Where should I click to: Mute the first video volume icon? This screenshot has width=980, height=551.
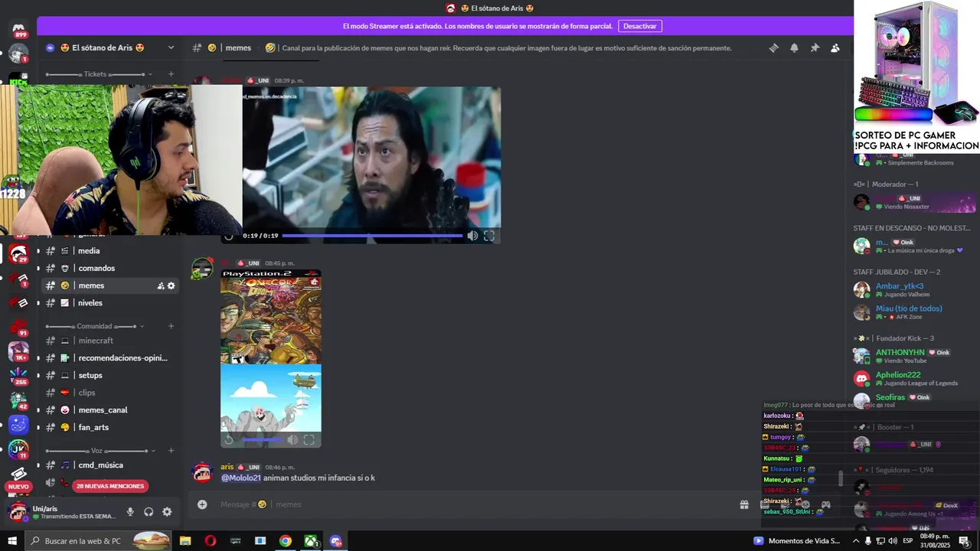472,236
